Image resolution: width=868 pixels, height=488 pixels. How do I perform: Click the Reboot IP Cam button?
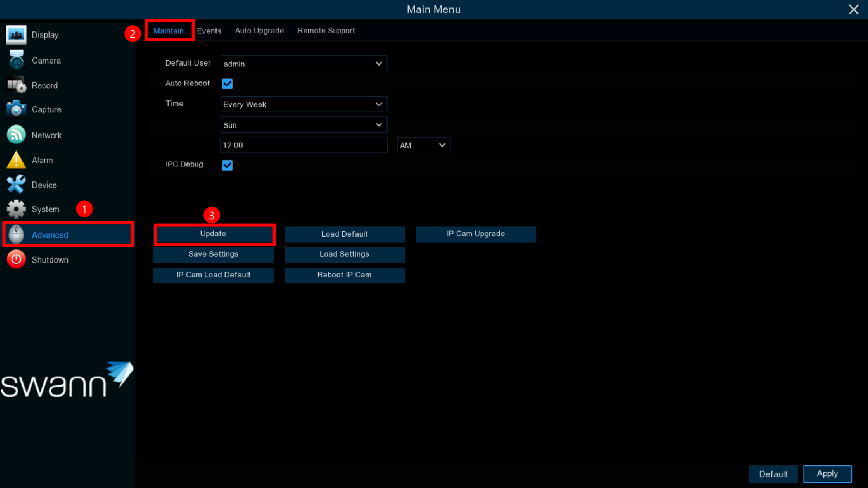345,275
